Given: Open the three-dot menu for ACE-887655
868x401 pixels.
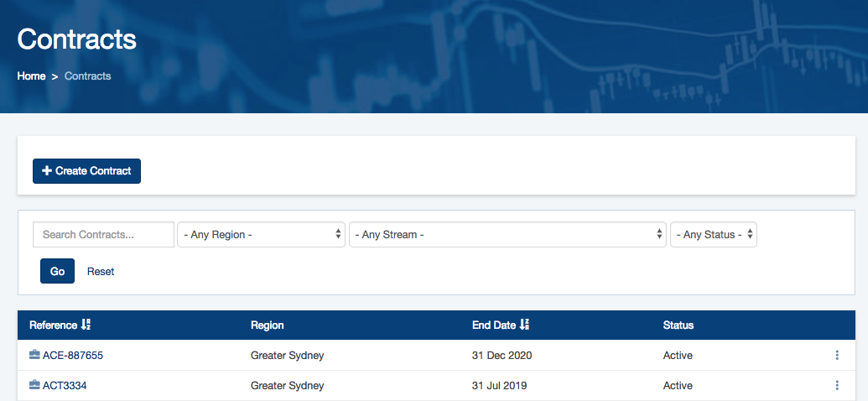Looking at the screenshot, I should [x=837, y=355].
